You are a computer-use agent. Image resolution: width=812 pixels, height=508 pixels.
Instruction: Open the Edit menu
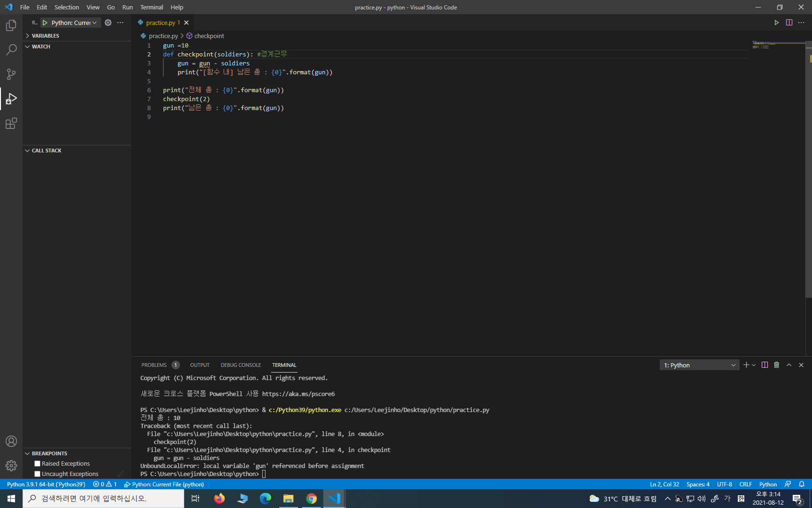click(x=42, y=7)
